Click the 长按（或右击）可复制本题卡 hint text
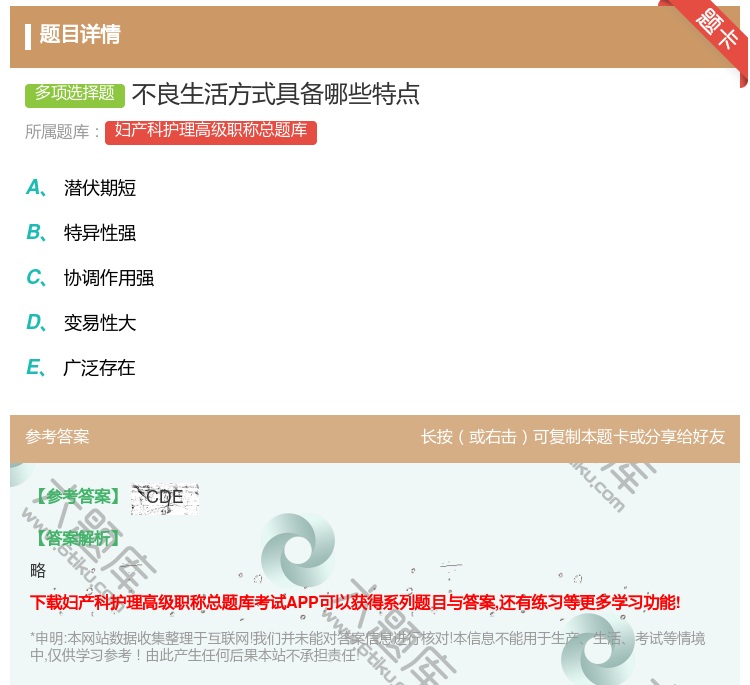The width and height of the screenshot is (750, 685). [x=573, y=437]
